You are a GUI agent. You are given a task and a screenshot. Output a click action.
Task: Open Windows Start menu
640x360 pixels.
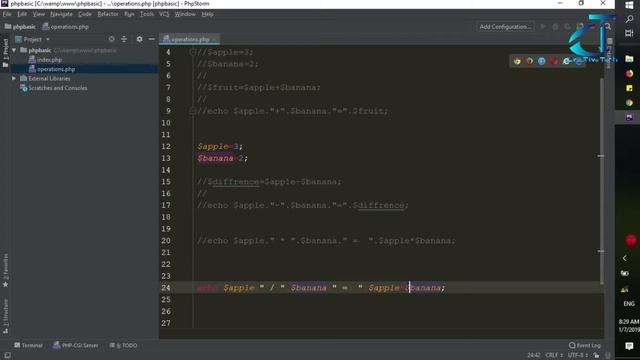[629, 5]
